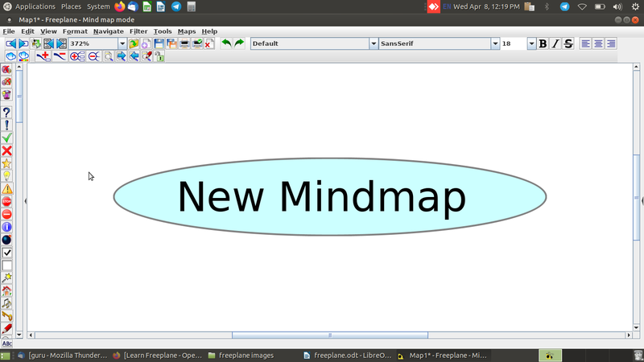Image resolution: width=644 pixels, height=362 pixels.
Task: Apply blue info icon to node
Action: click(x=6, y=227)
